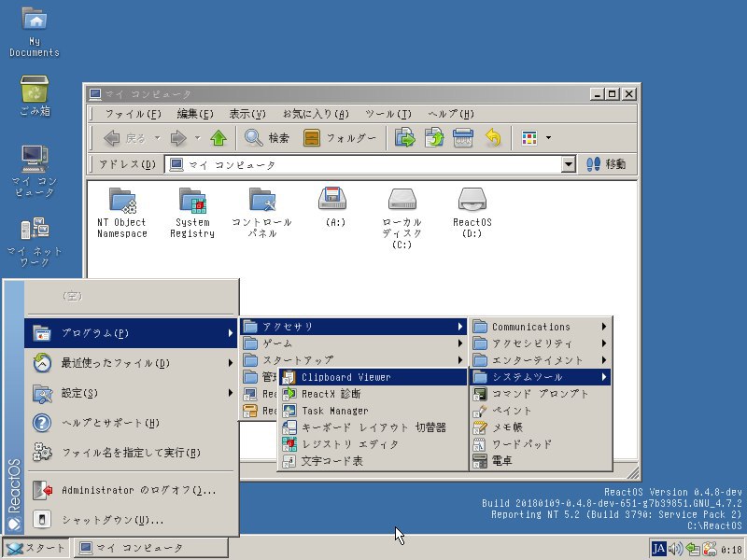Click the 戻る back button
The height and width of the screenshot is (560, 747).
click(125, 138)
